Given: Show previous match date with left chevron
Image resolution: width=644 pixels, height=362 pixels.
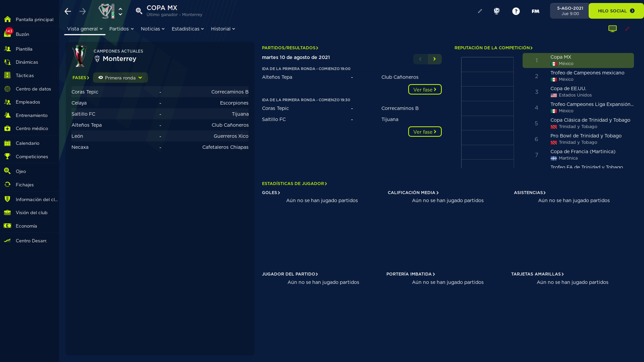Looking at the screenshot, I should click(420, 59).
